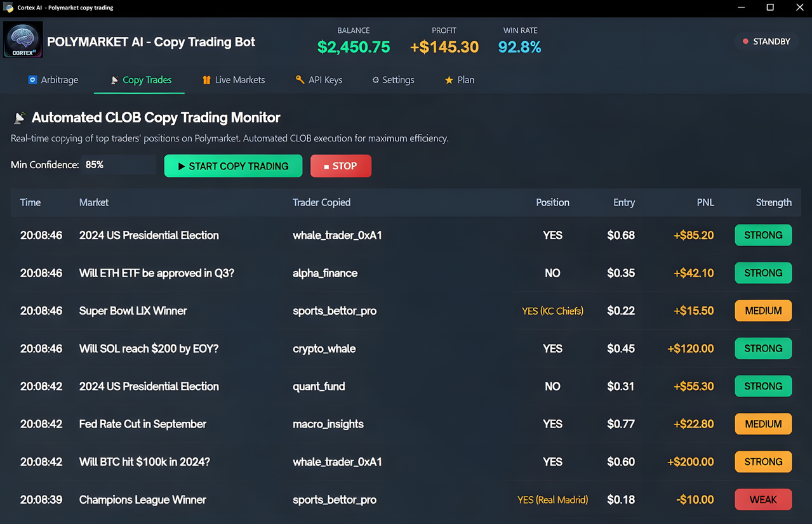812x524 pixels.
Task: Open the Settings tab
Action: pos(393,80)
